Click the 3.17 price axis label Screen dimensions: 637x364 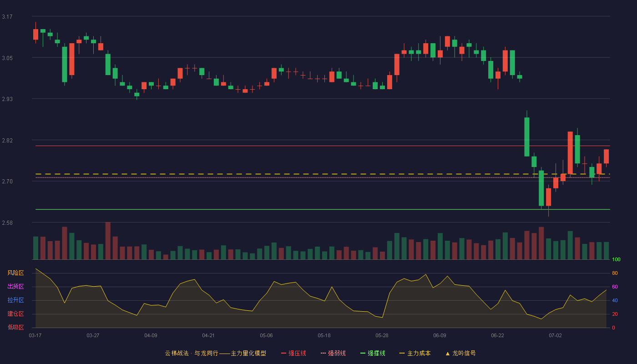pos(7,17)
